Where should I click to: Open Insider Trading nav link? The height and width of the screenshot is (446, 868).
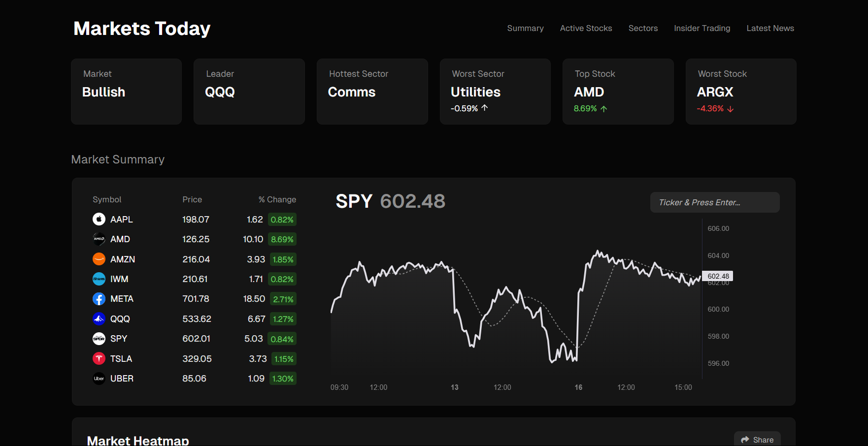click(x=702, y=28)
